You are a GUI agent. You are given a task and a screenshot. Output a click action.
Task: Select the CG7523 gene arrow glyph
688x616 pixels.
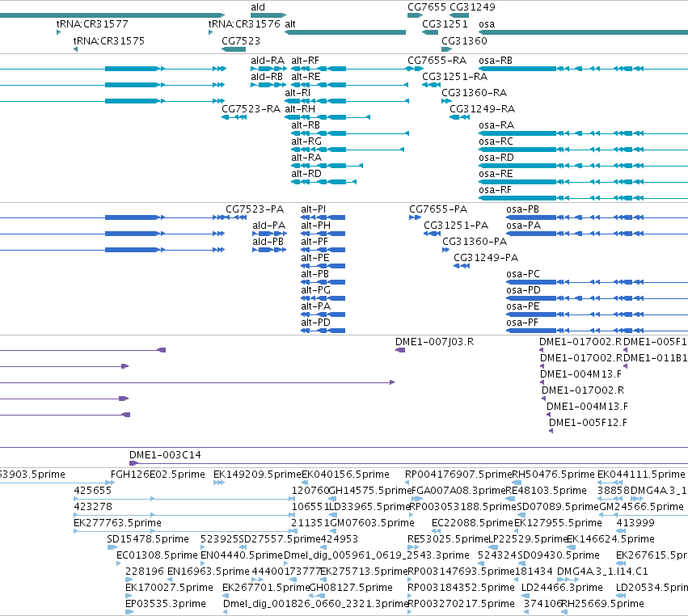tap(234, 49)
